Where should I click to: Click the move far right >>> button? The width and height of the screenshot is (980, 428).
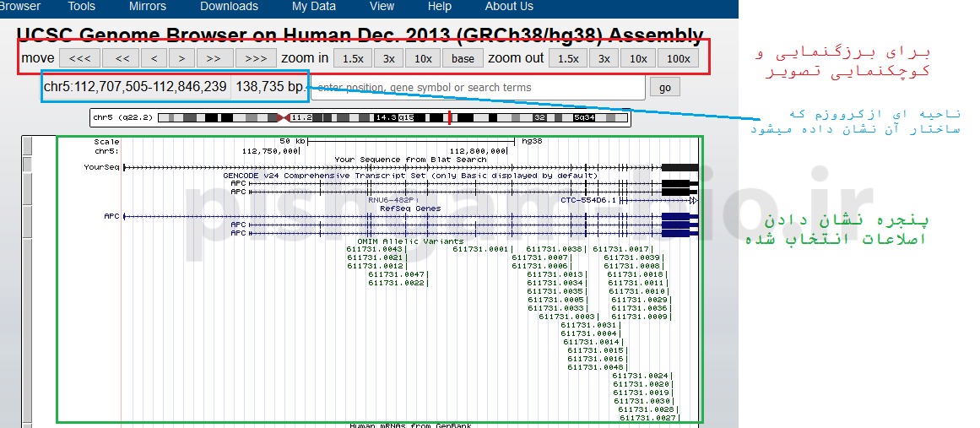255,58
